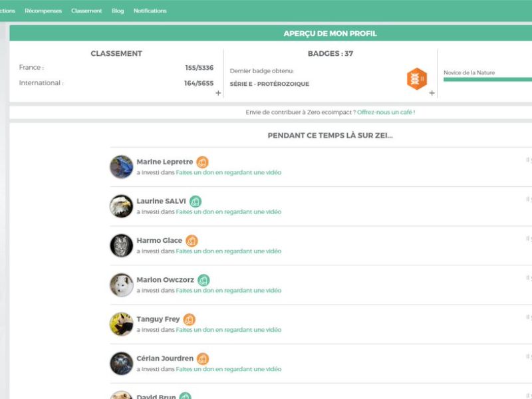
Task: Open the Blog menu link
Action: pos(118,11)
